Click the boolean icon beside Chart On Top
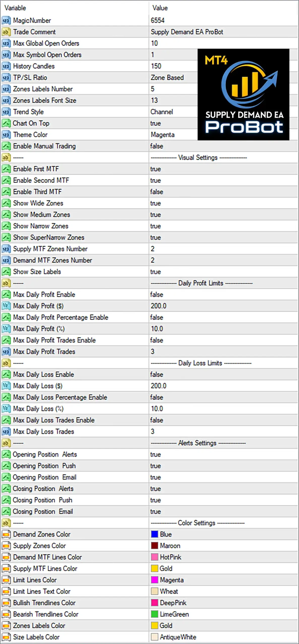The height and width of the screenshot is (644, 299). click(6, 123)
